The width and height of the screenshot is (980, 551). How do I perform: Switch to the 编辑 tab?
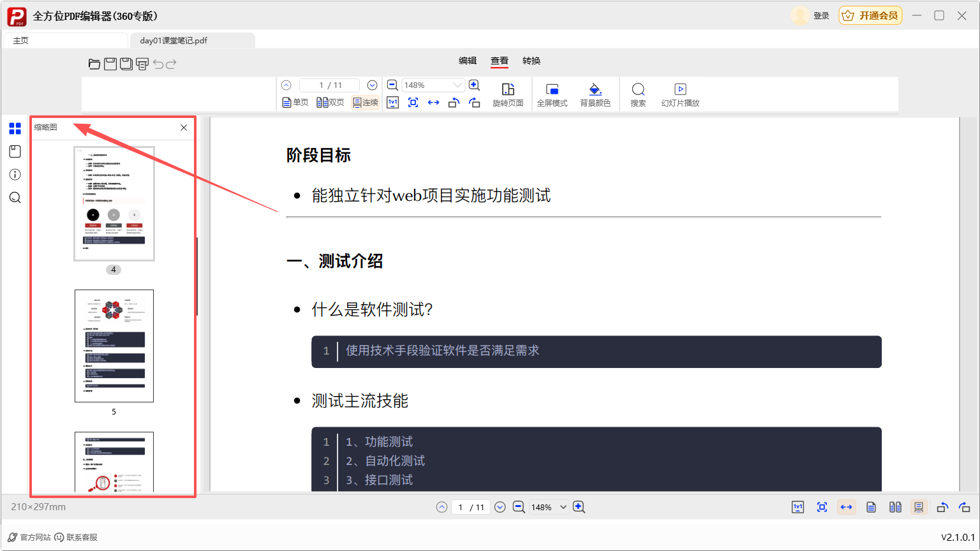468,61
